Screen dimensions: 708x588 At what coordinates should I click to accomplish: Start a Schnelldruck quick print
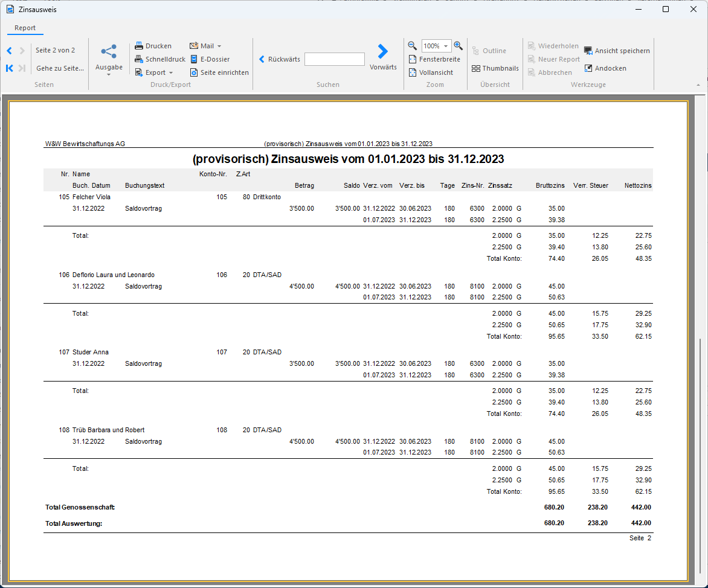click(160, 59)
